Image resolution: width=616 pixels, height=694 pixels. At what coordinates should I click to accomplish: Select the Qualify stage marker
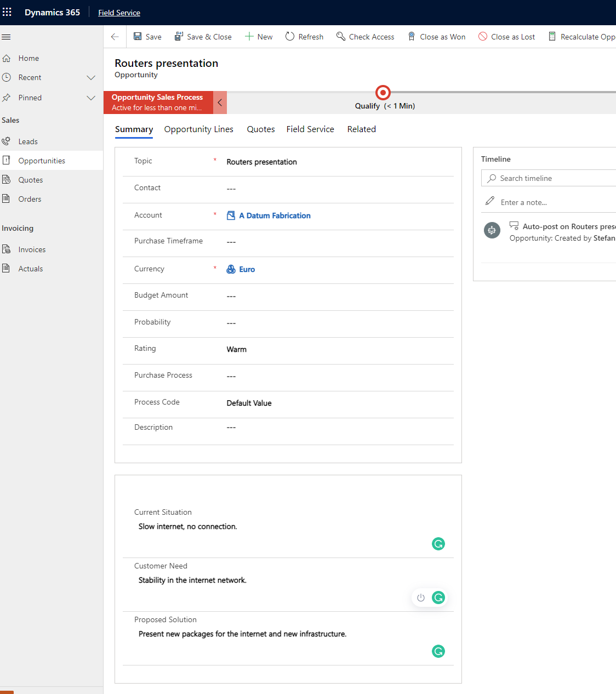[x=383, y=93]
